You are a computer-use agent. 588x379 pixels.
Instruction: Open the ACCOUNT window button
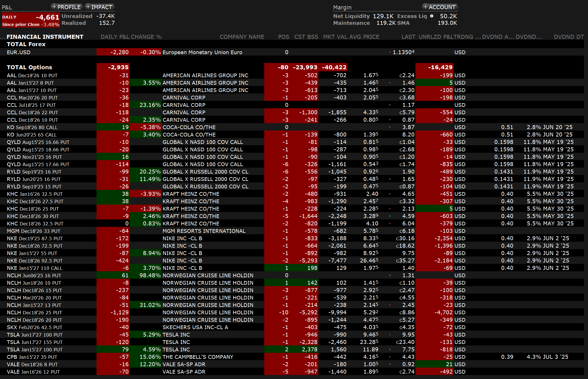439,7
